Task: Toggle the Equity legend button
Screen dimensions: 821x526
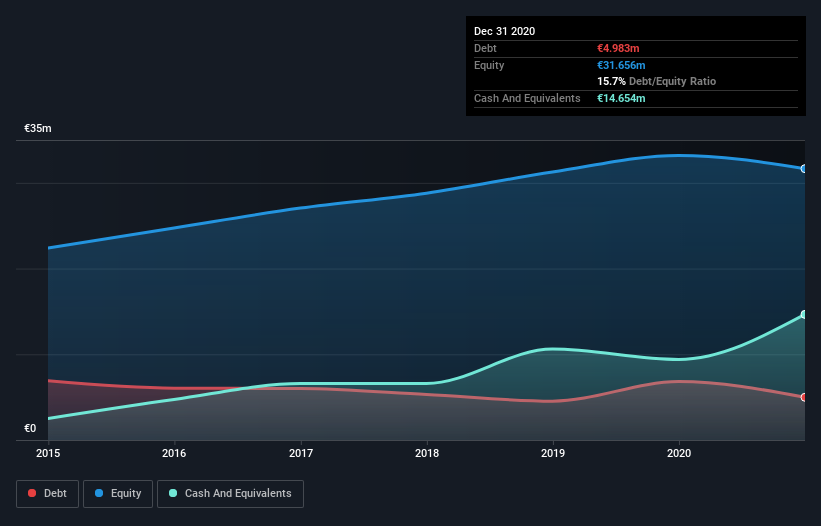Action: 118,494
